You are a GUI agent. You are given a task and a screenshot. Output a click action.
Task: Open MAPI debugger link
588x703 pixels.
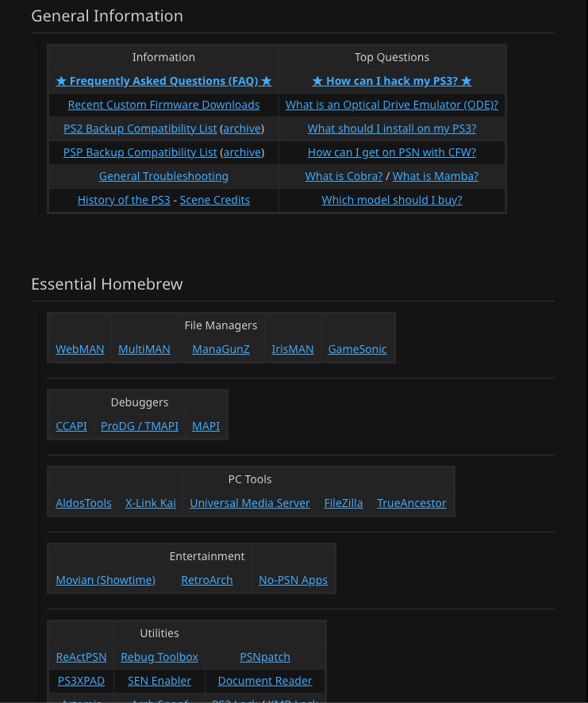pyautogui.click(x=206, y=426)
